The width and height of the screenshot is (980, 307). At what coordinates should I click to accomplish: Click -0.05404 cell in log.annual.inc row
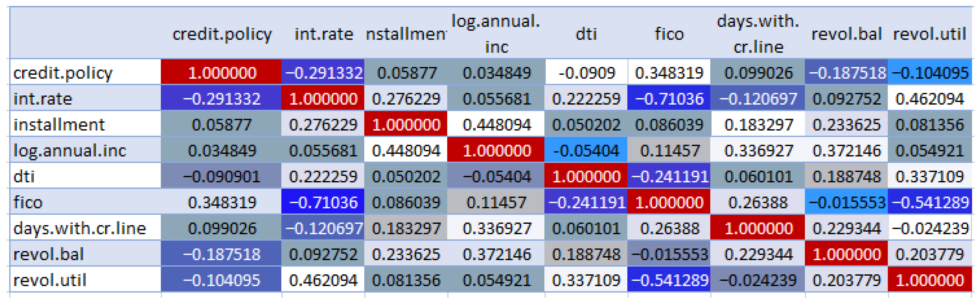(586, 151)
